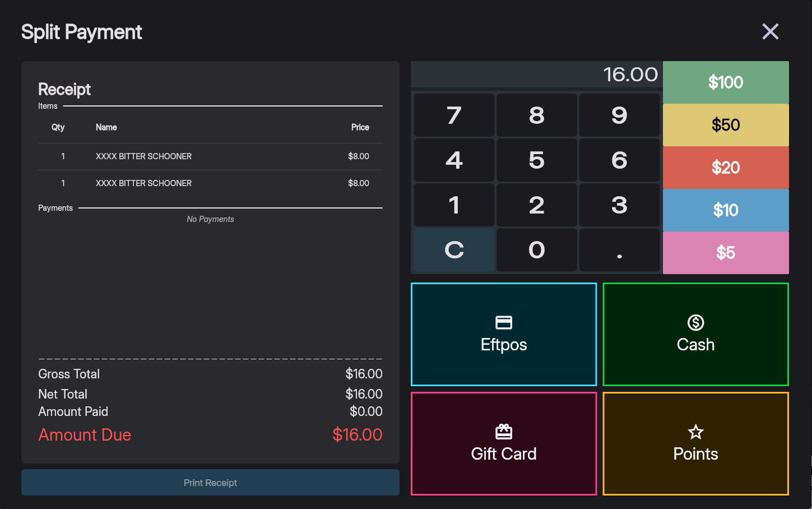Tap the $5 denomination button
The width and height of the screenshot is (812, 509).
725,253
